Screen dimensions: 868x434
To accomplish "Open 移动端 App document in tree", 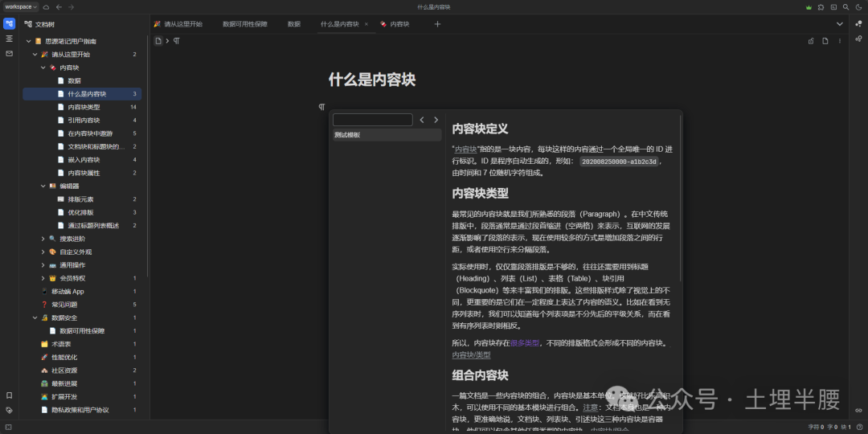I will [x=82, y=291].
